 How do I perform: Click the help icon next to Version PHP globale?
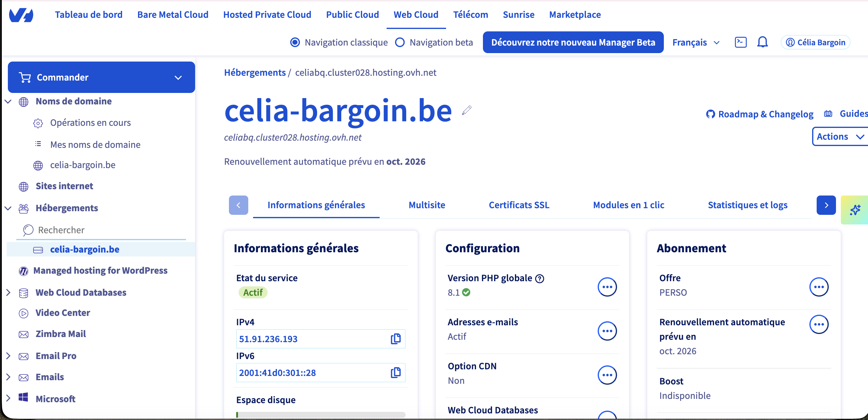click(x=539, y=278)
